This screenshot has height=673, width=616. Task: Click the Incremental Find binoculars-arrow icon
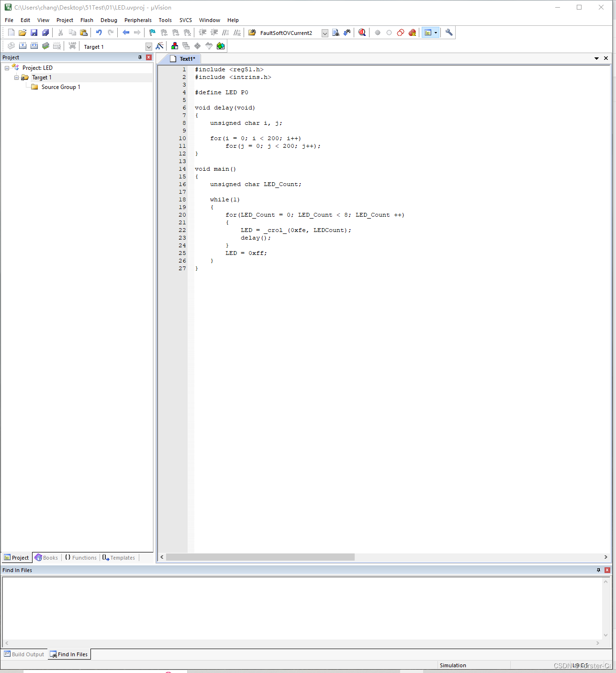[347, 33]
